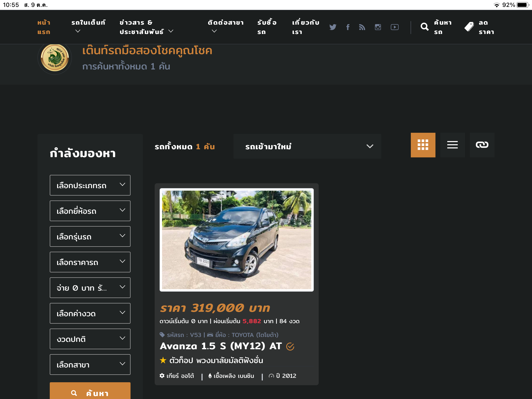This screenshot has height=399, width=532.
Task: Open the เลือกสาขา branch dropdown
Action: [x=90, y=365]
